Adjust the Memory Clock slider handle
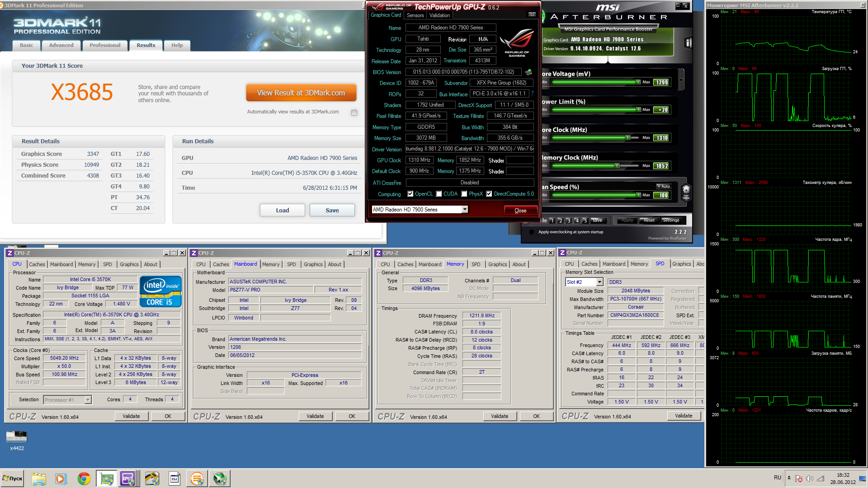The width and height of the screenshot is (868, 488). 617,166
